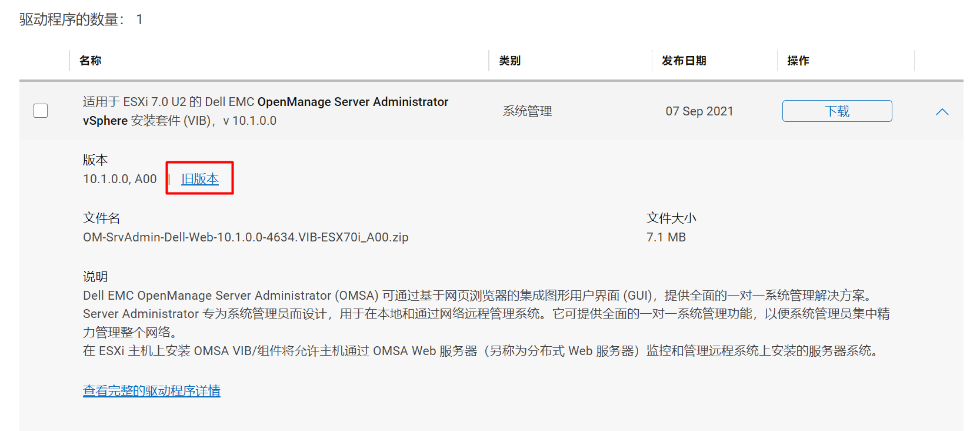This screenshot has width=980, height=431.
Task: Click the 下载 download button
Action: click(x=837, y=111)
